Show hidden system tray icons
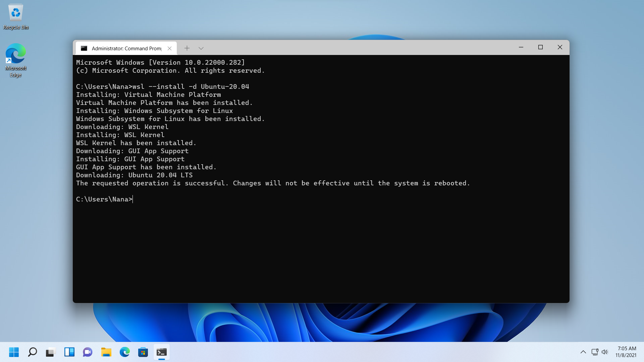The height and width of the screenshot is (362, 644). coord(583,352)
